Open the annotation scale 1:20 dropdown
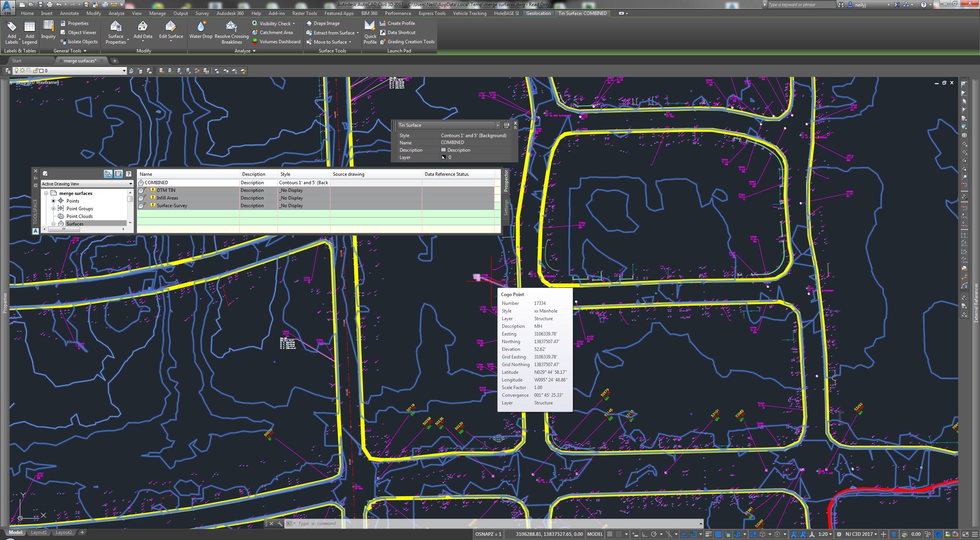Image resolution: width=980 pixels, height=540 pixels. [825, 534]
